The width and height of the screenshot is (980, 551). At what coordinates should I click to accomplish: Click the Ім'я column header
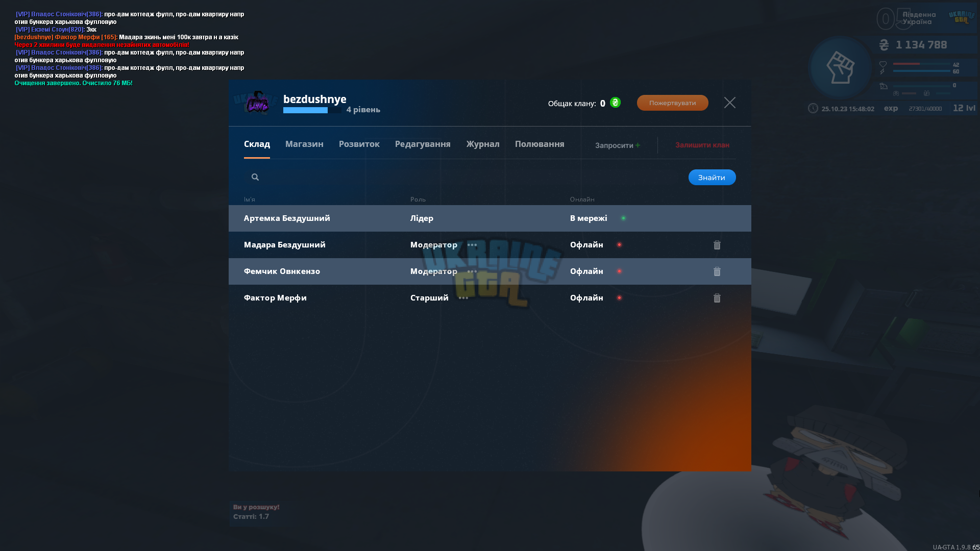tap(250, 199)
